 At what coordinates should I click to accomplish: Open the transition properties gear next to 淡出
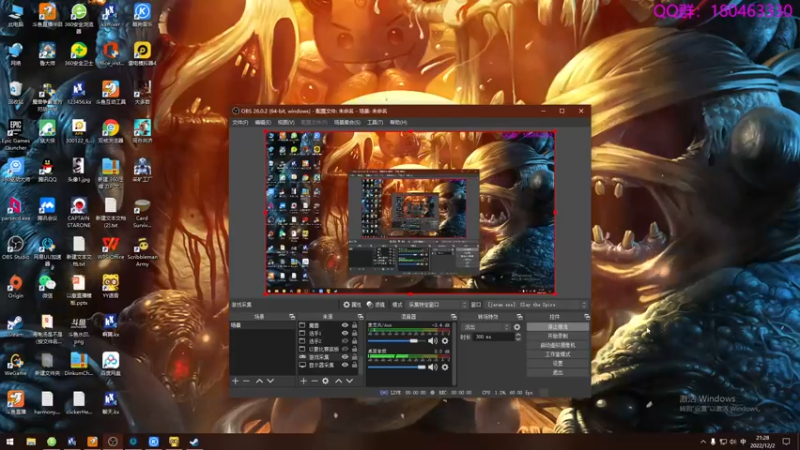(x=517, y=327)
